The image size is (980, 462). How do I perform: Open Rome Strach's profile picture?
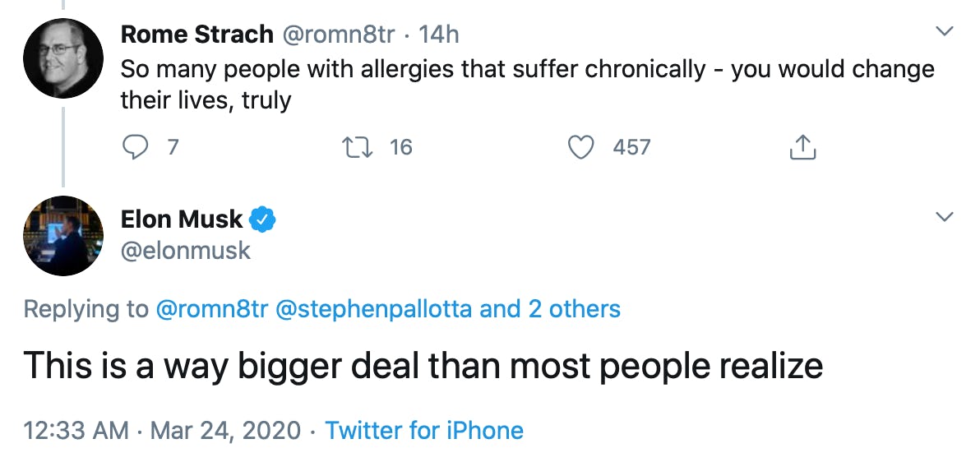[x=63, y=59]
